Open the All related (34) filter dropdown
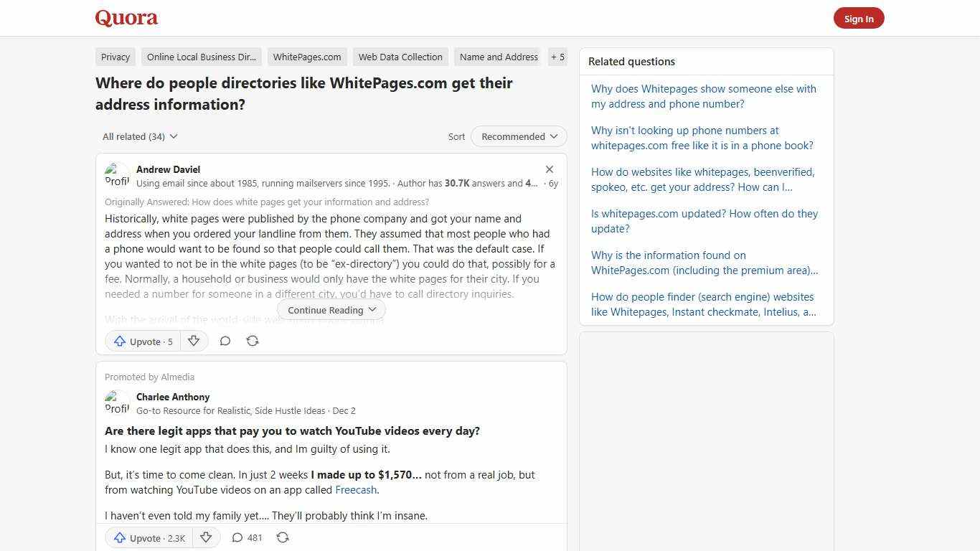980x551 pixels. tap(139, 136)
